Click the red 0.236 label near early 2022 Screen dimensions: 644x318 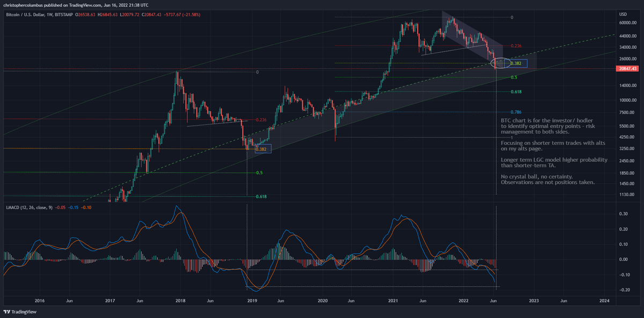(x=516, y=46)
